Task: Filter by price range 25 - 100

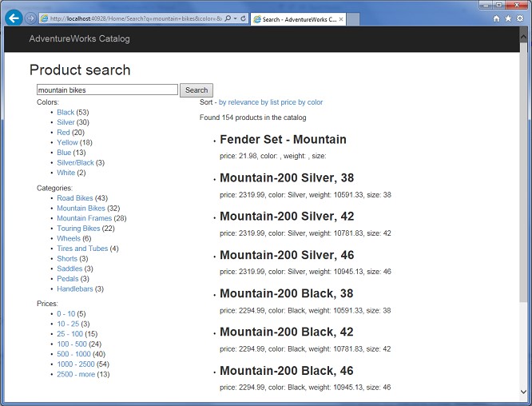Action: tap(69, 334)
